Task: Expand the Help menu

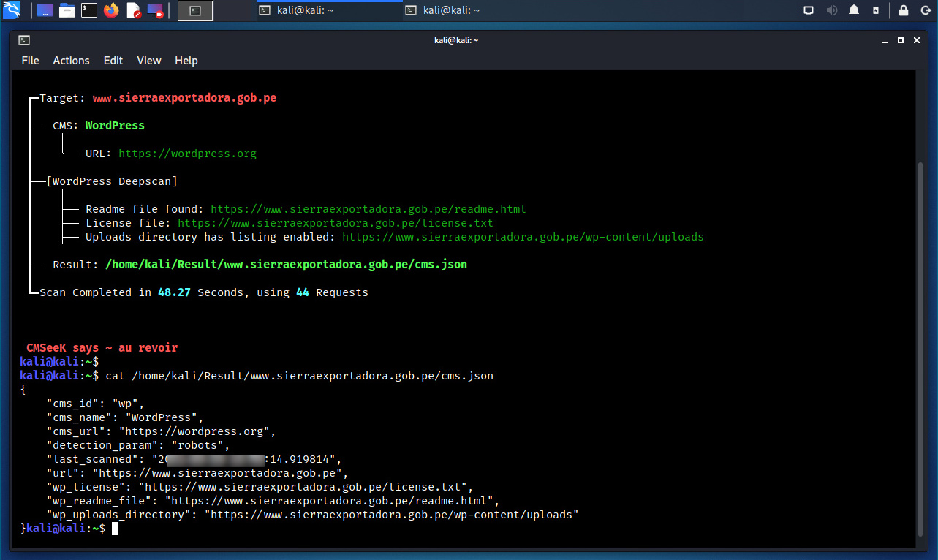Action: pyautogui.click(x=186, y=61)
